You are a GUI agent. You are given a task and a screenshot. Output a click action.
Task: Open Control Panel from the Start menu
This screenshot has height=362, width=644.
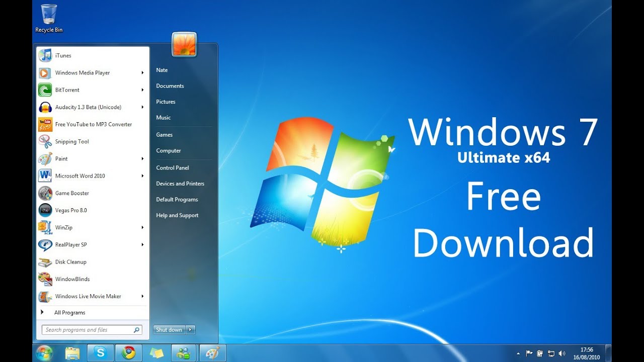coord(173,167)
